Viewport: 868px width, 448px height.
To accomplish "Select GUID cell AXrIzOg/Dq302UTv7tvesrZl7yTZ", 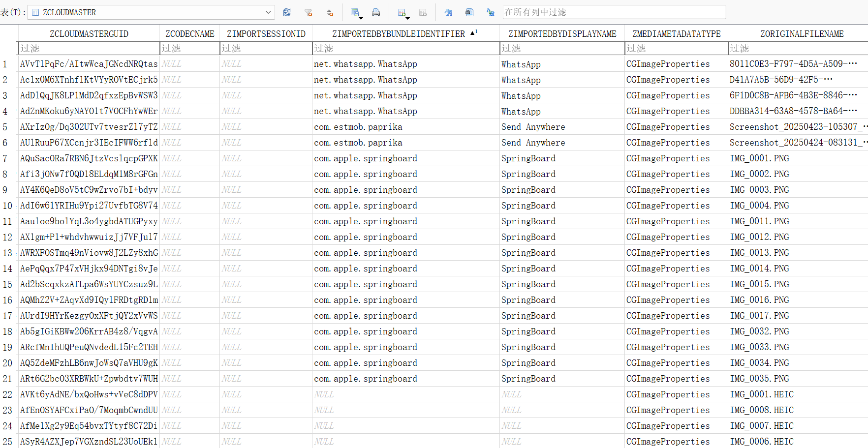I will tap(89, 127).
